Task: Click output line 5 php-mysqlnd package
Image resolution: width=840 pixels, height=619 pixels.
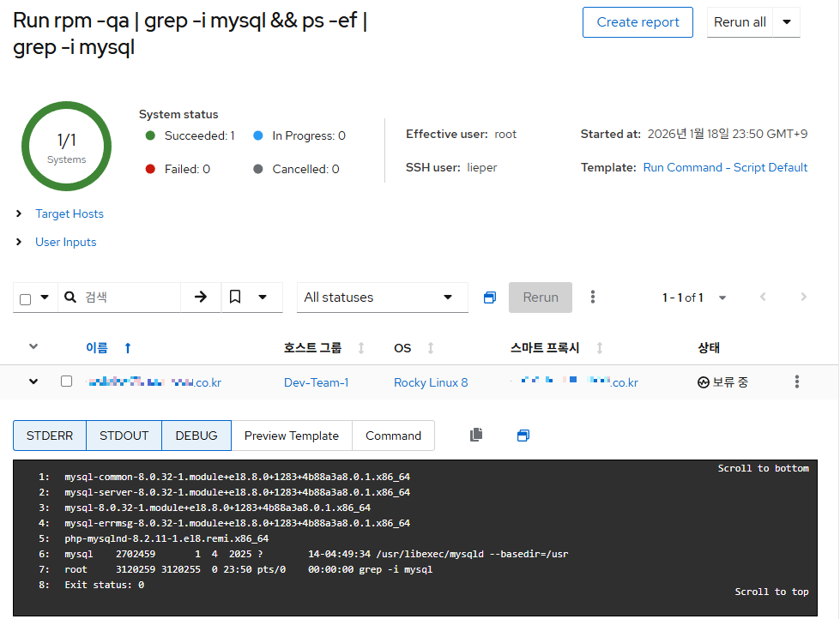Action: click(166, 538)
